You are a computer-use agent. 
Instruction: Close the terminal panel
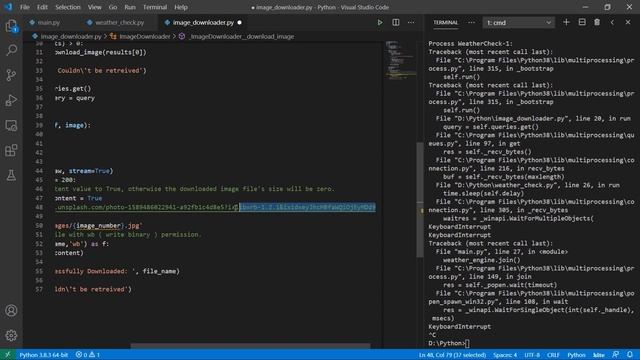coord(628,22)
